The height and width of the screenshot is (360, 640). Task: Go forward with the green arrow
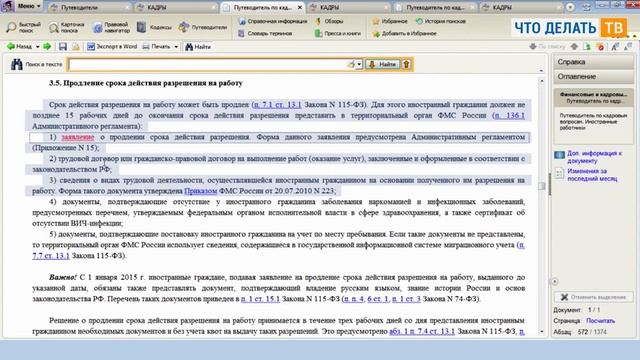pyautogui.click(x=47, y=47)
